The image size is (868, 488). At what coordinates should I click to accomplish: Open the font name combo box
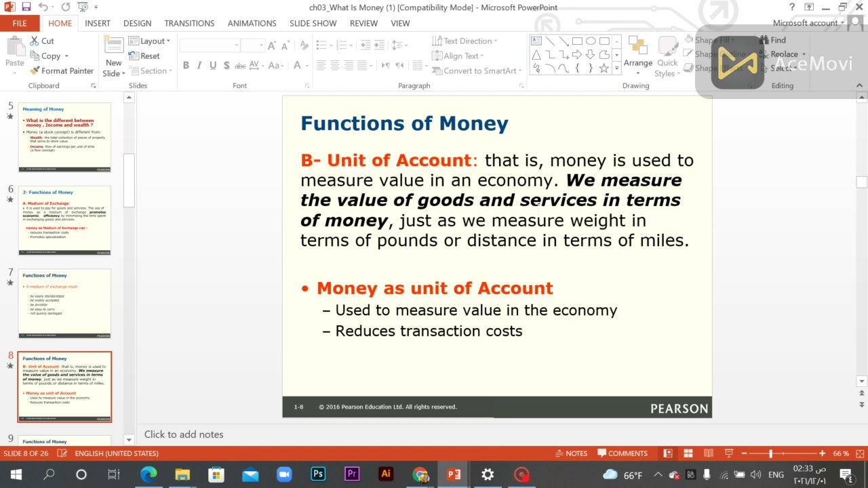tap(210, 45)
